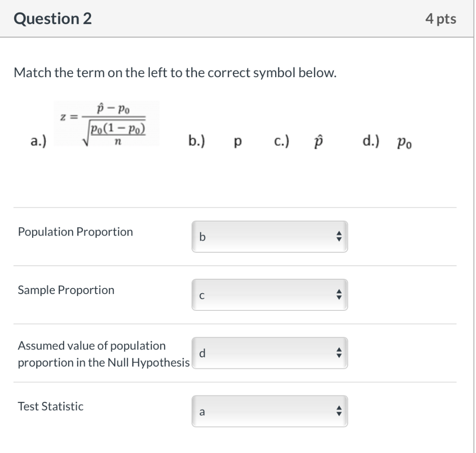Open the Null Hypothesis assumed value dropdown

(269, 353)
